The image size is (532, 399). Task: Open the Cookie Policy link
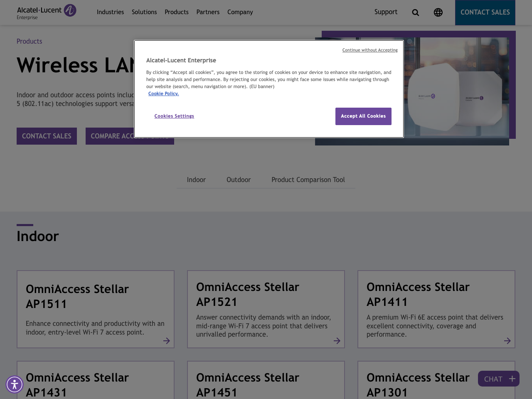[164, 93]
